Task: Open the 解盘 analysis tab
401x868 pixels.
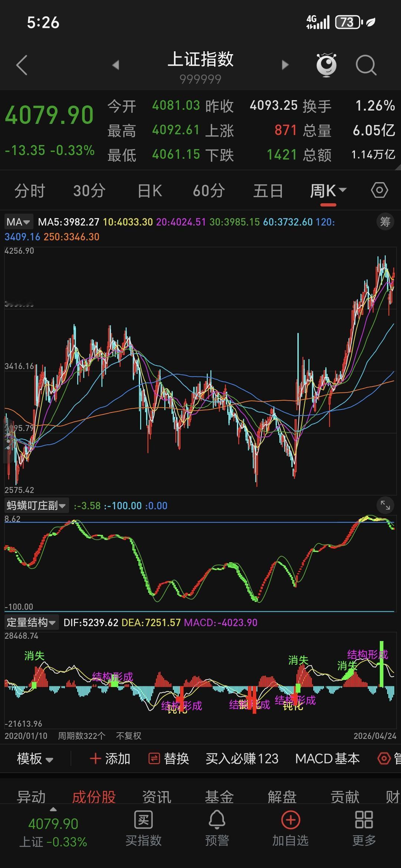Action: (282, 797)
